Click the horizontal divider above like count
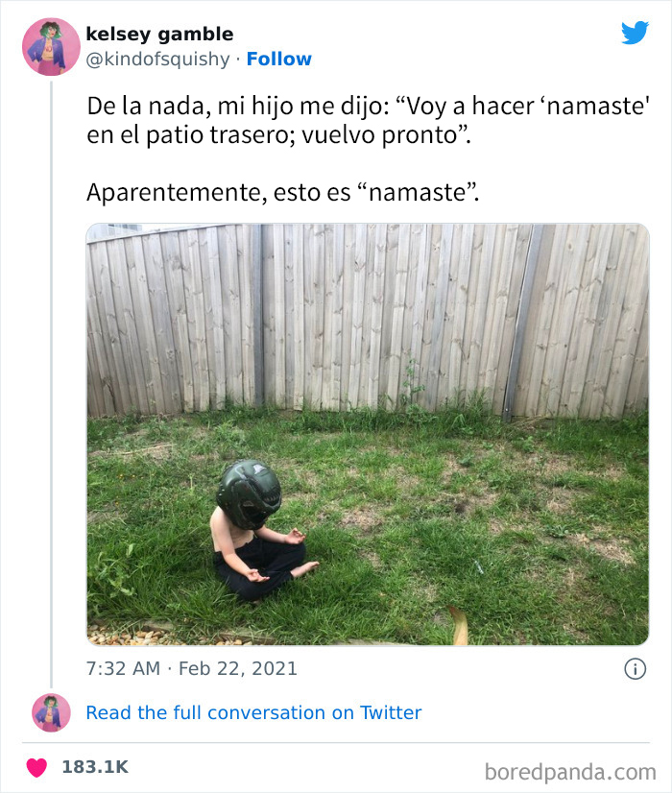The image size is (672, 793). click(x=336, y=743)
